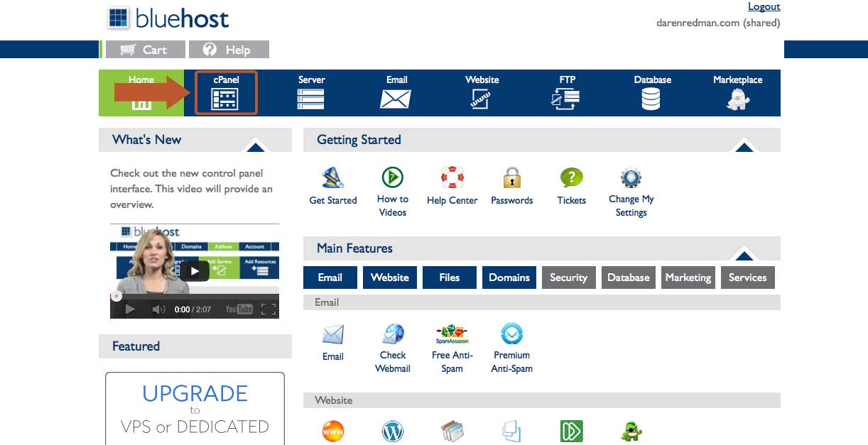Select the Marketing tab in Main Features
This screenshot has width=868, height=445.
[x=688, y=278]
